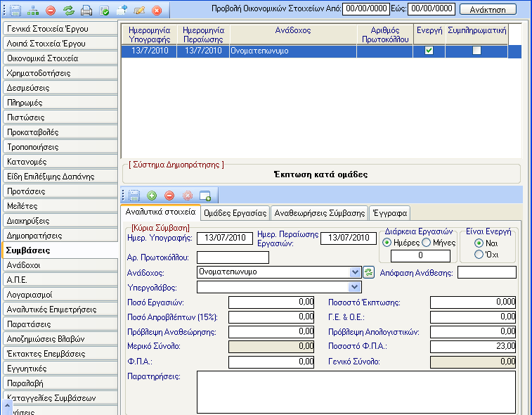Open Προτάσεις in sidebar

(x=60, y=191)
